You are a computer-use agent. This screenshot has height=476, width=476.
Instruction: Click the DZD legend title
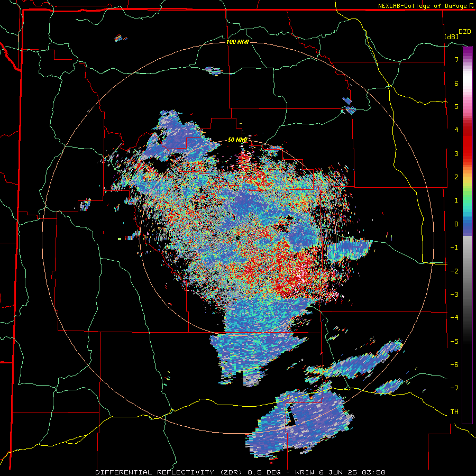click(x=465, y=32)
